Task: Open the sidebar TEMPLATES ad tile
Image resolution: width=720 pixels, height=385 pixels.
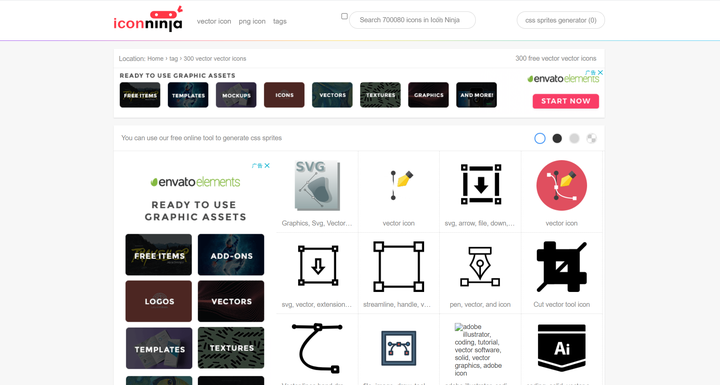Action: pos(159,348)
